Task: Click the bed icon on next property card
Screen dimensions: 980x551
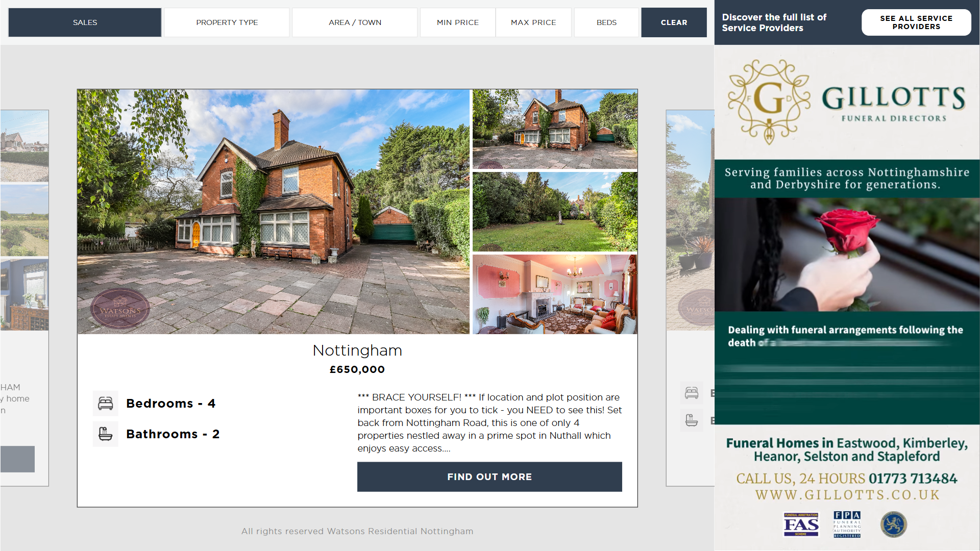Action: [692, 393]
